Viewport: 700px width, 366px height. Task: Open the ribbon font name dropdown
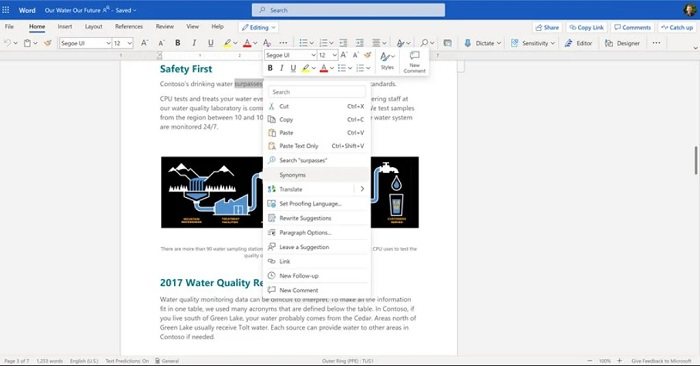[x=108, y=43]
